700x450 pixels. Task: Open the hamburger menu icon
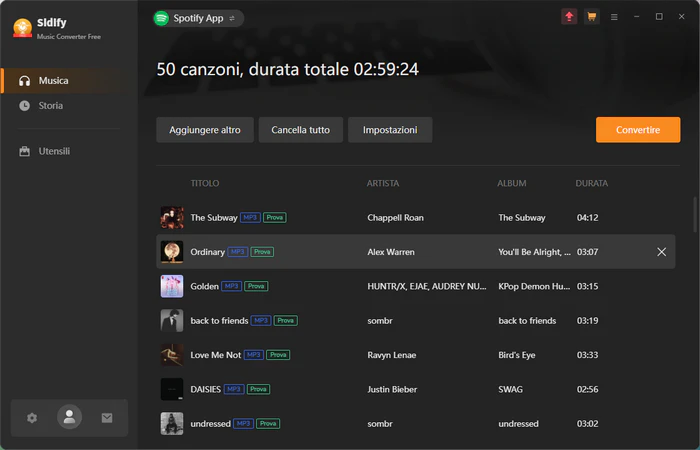point(614,17)
